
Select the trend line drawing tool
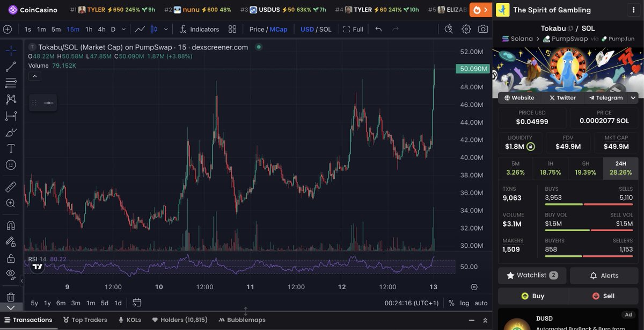point(11,67)
